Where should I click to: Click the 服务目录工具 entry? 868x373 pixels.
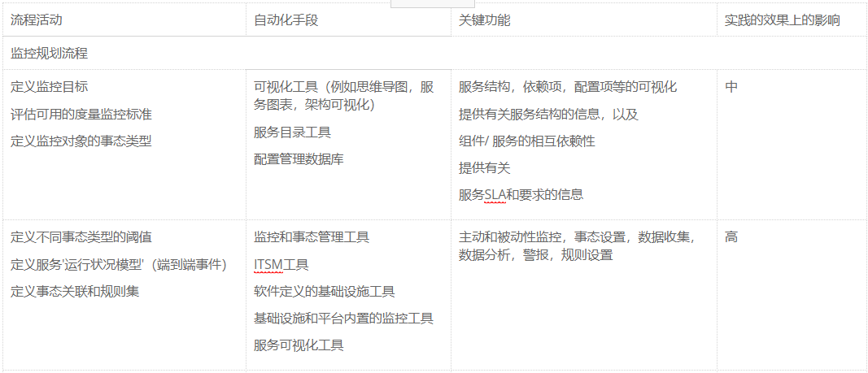[292, 132]
